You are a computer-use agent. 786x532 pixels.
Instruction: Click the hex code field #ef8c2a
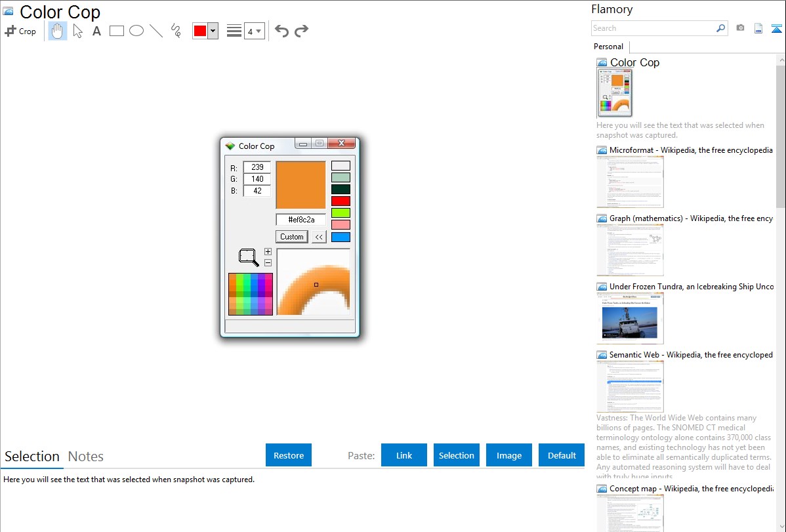[300, 220]
